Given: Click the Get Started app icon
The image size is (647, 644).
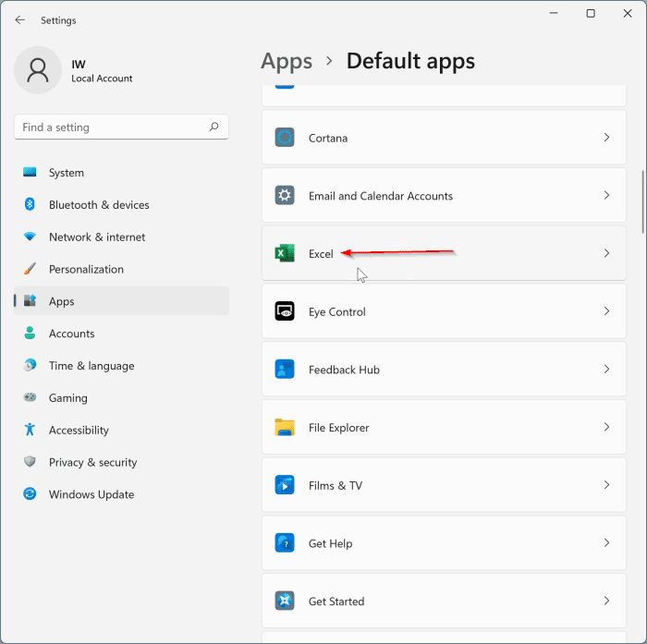Looking at the screenshot, I should (285, 601).
